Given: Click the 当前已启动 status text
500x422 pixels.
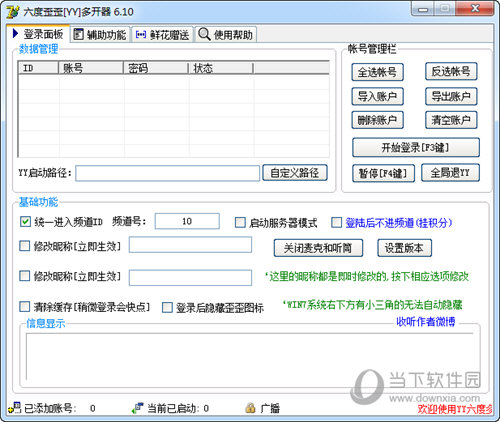Looking at the screenshot, I should pyautogui.click(x=178, y=408).
